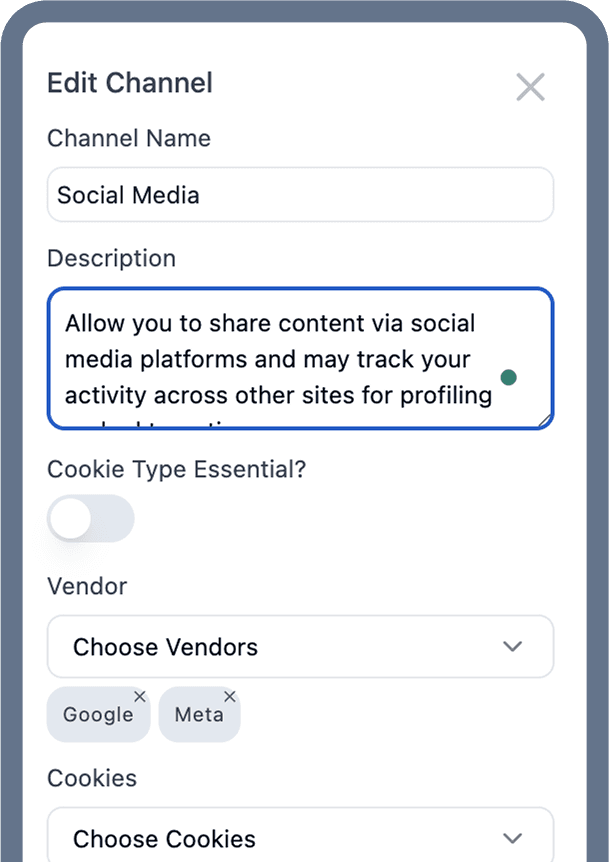The width and height of the screenshot is (609, 862).
Task: Click the chevron arrow in Choose Vendors
Action: 512,646
